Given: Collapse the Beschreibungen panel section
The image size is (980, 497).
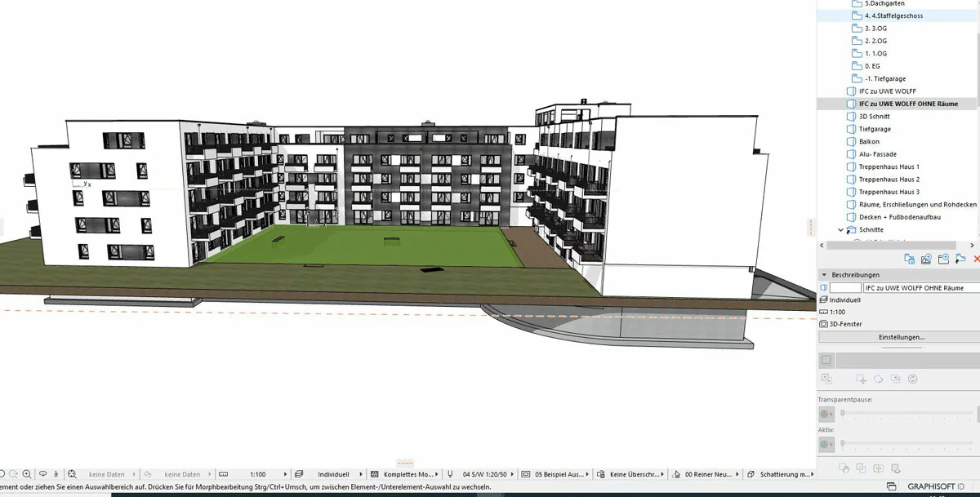Looking at the screenshot, I should point(824,275).
